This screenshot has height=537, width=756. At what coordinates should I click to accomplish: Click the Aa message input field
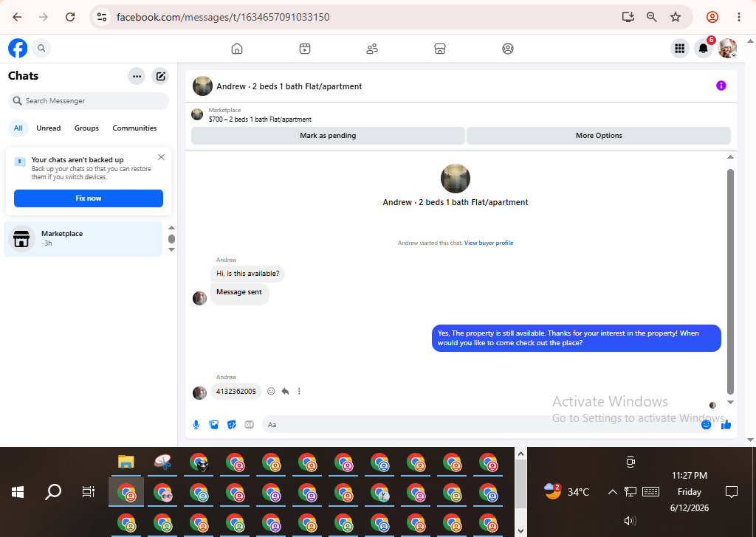coord(482,425)
